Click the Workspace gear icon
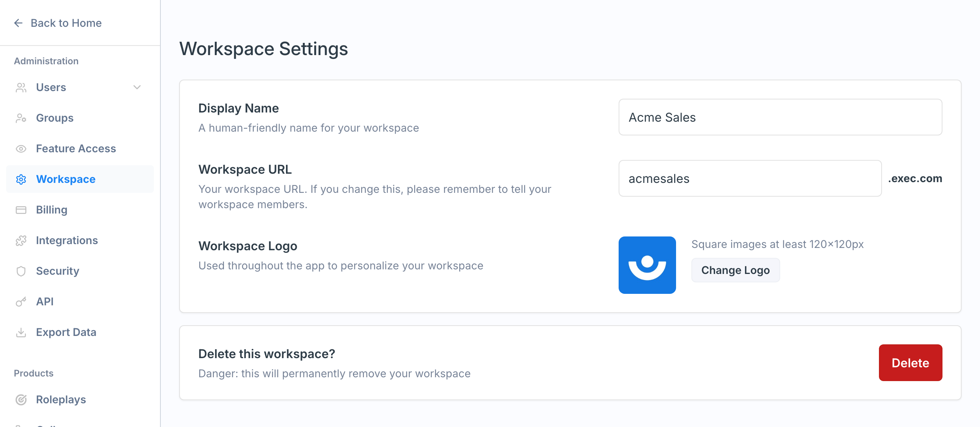The image size is (980, 427). coord(21,179)
